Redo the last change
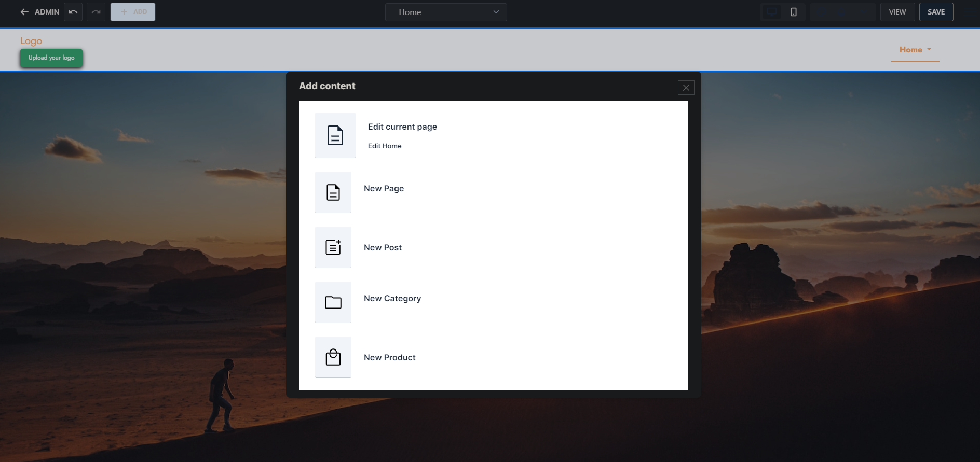Screen dimensions: 980x462 (96, 12)
